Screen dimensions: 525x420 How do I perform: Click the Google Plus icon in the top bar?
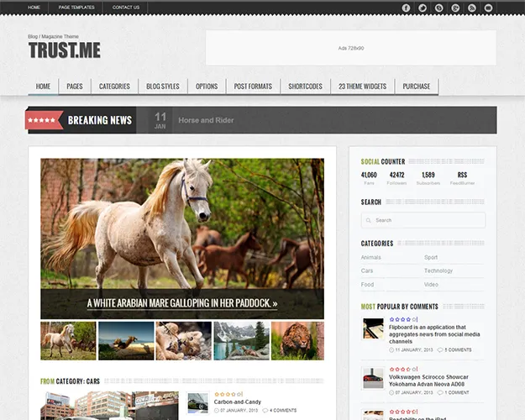pyautogui.click(x=455, y=8)
